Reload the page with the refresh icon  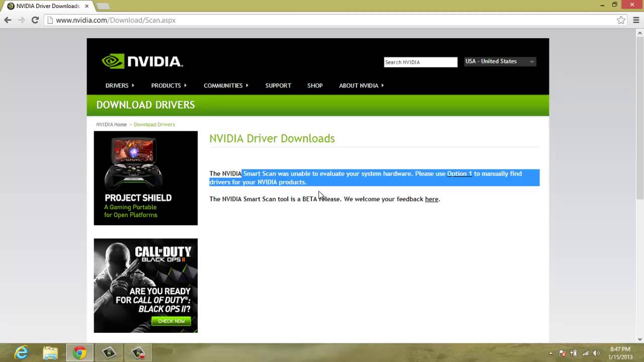(35, 20)
